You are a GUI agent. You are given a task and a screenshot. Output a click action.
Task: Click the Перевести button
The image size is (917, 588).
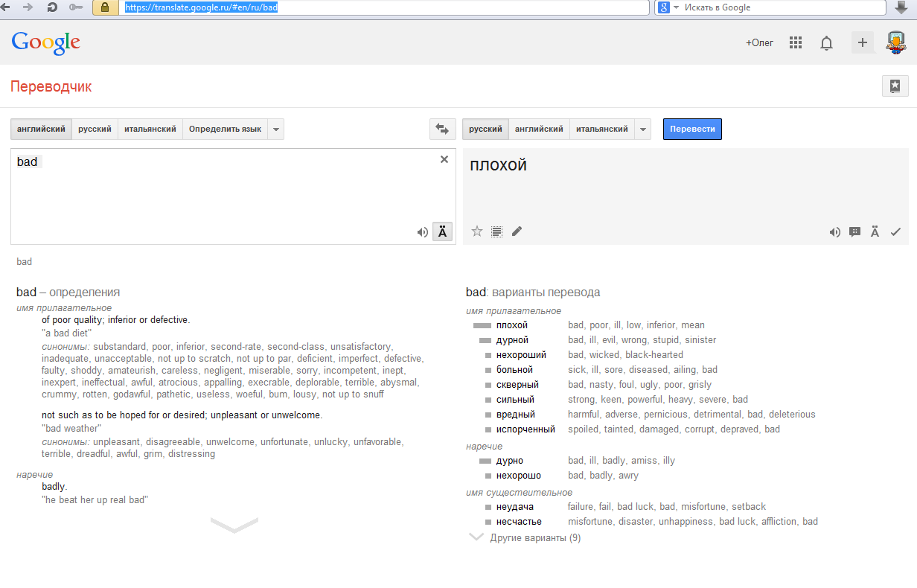point(692,129)
